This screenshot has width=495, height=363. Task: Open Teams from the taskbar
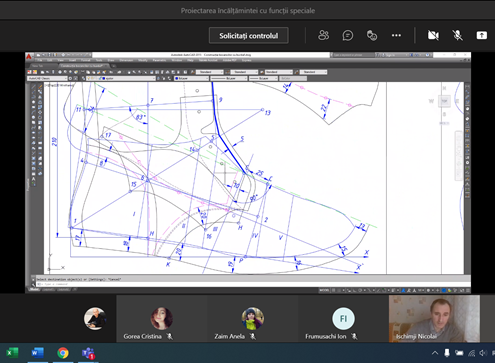point(88,353)
